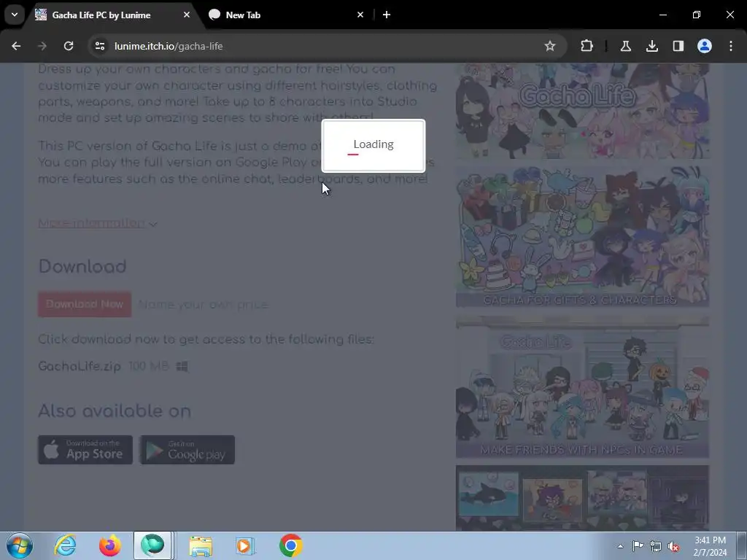Image resolution: width=747 pixels, height=560 pixels.
Task: Open the Windows Start menu
Action: 20,545
